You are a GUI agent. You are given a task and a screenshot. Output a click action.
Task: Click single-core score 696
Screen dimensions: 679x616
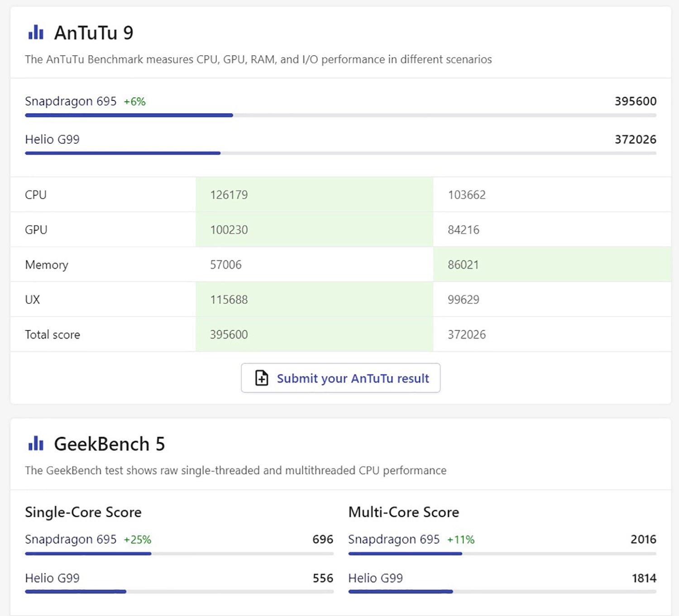click(323, 539)
